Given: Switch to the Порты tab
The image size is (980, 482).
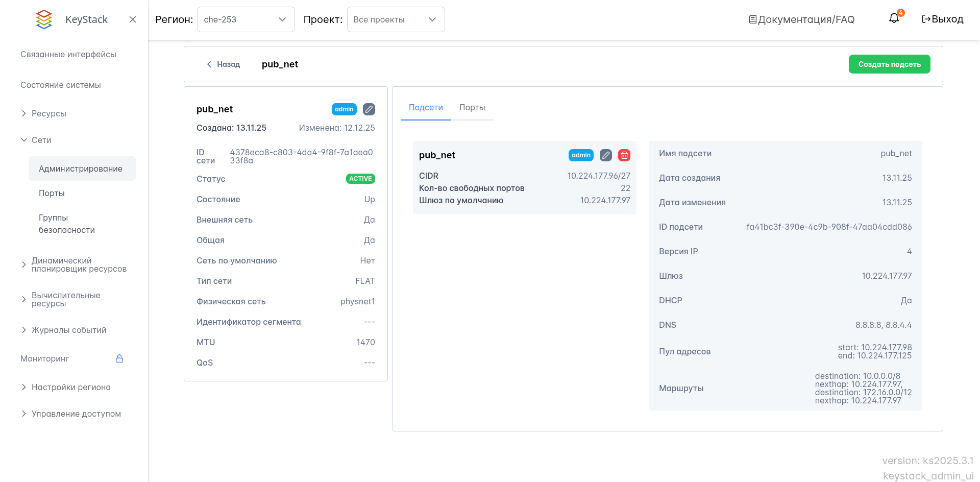Looking at the screenshot, I should click(x=472, y=108).
